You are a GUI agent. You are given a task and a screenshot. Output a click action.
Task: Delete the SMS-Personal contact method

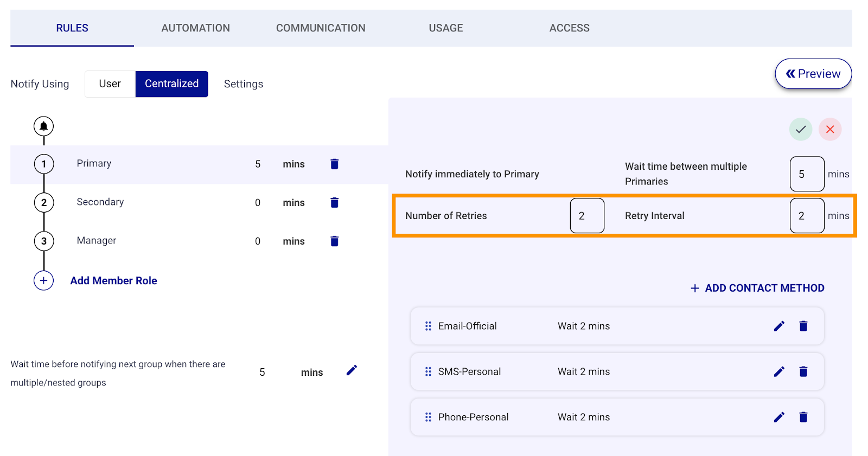click(x=803, y=371)
